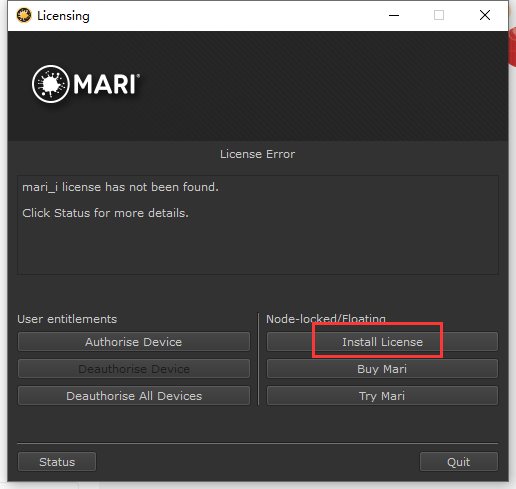Click the License Error heading
The image size is (516, 489).
coord(257,154)
